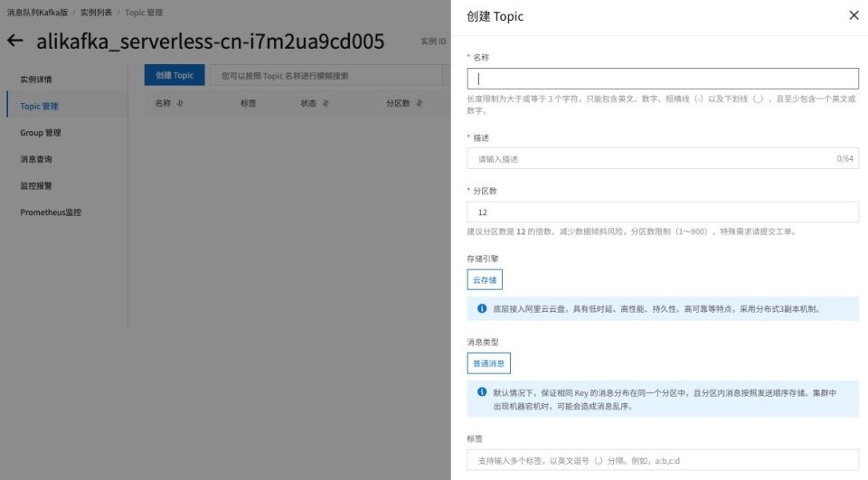Open 监控报警 from the sidebar
Image resolution: width=868 pixels, height=480 pixels.
tap(36, 185)
